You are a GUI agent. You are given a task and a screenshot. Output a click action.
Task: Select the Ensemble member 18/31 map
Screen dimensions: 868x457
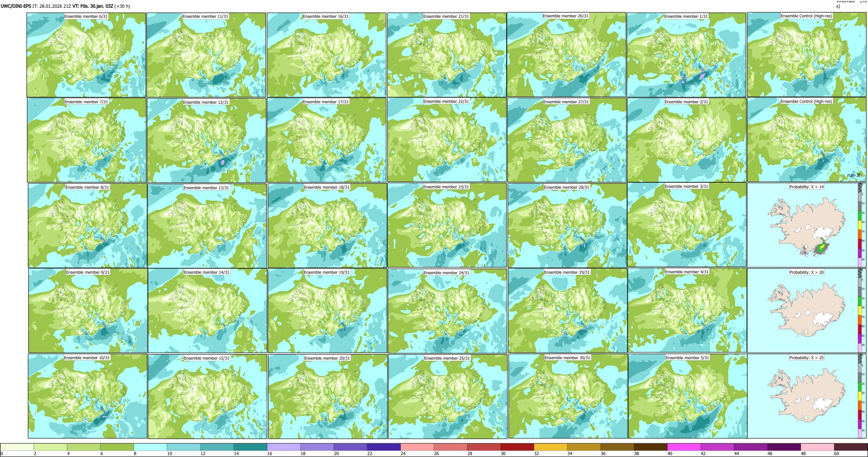tap(327, 225)
